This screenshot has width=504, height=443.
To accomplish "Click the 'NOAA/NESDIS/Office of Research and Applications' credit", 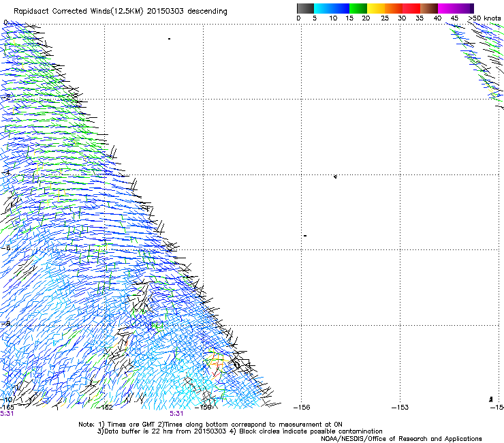I will 401,439.
